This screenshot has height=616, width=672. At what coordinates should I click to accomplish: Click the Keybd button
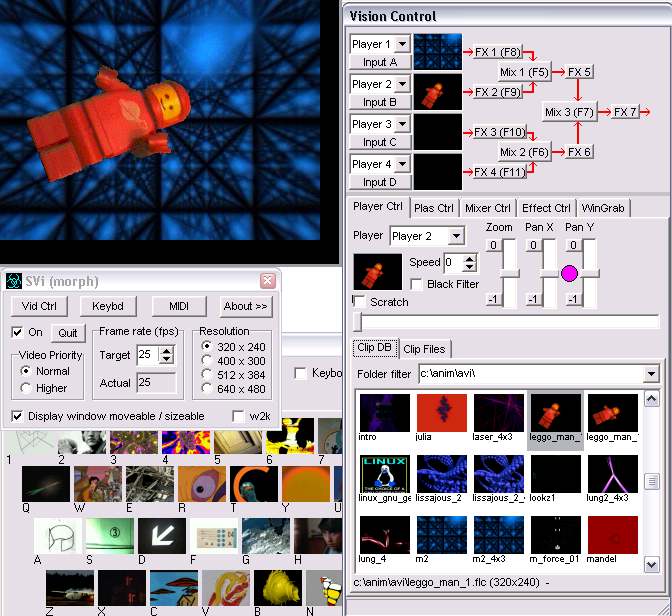(108, 306)
